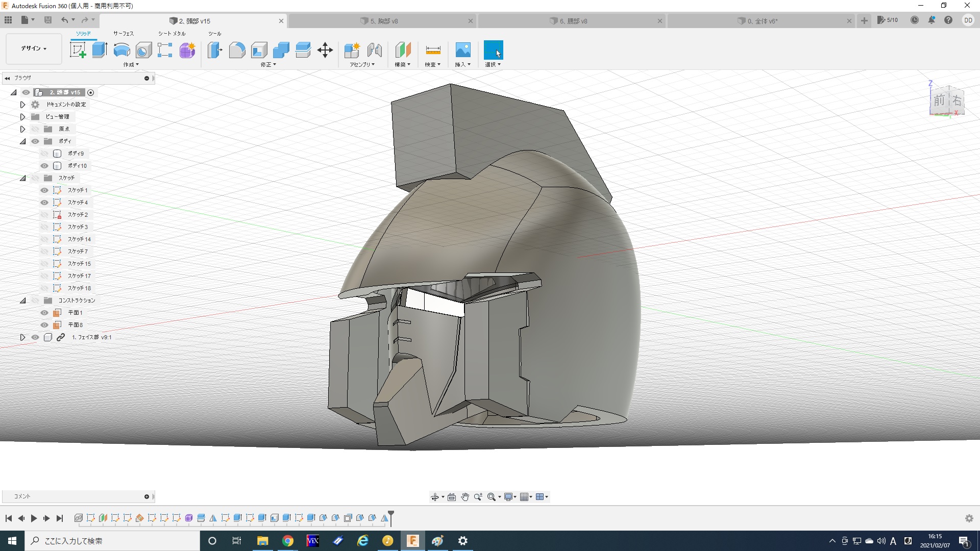Collapse the スケッチ folder
The height and width of the screenshot is (551, 980).
tap(22, 178)
